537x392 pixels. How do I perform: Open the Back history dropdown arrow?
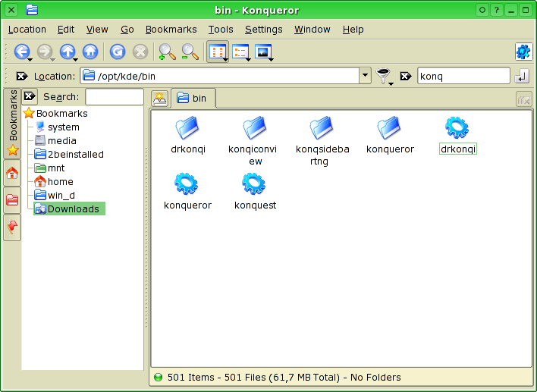[x=30, y=60]
